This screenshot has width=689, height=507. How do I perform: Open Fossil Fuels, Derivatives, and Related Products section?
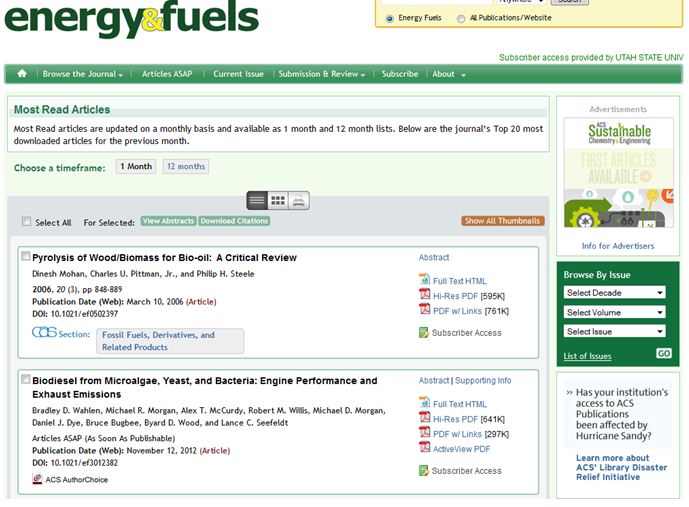coord(170,341)
